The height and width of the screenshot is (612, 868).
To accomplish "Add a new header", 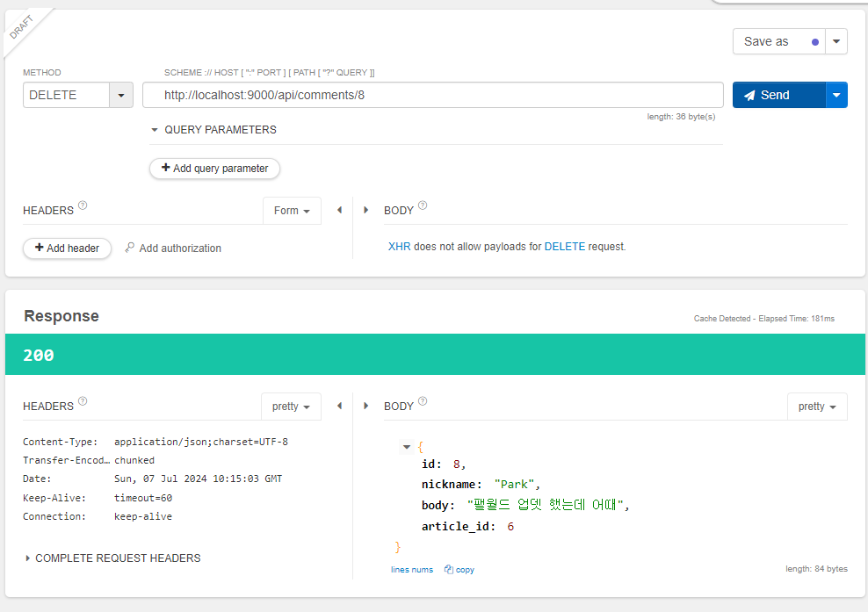I will tap(67, 248).
